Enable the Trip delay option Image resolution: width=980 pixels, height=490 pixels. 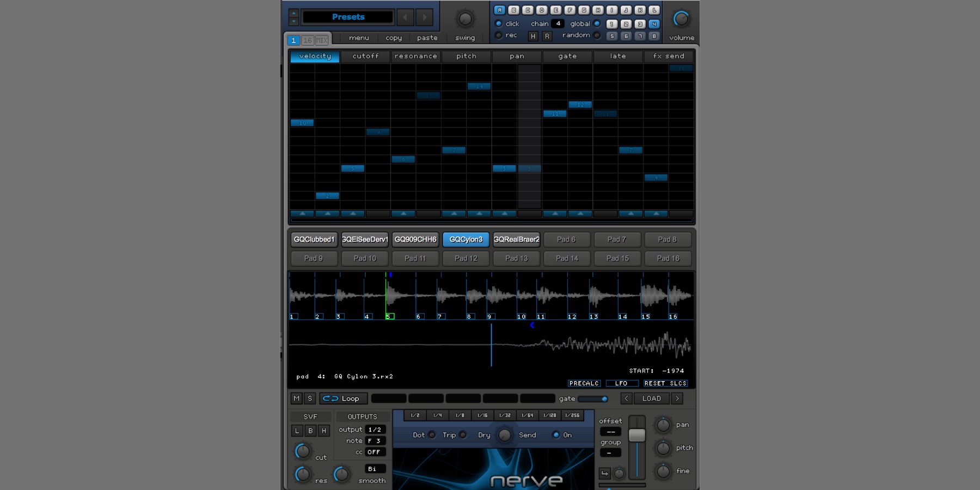pos(463,435)
